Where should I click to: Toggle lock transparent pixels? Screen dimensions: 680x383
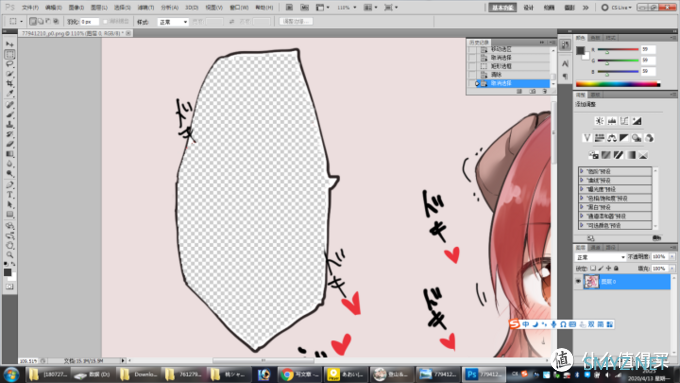593,268
